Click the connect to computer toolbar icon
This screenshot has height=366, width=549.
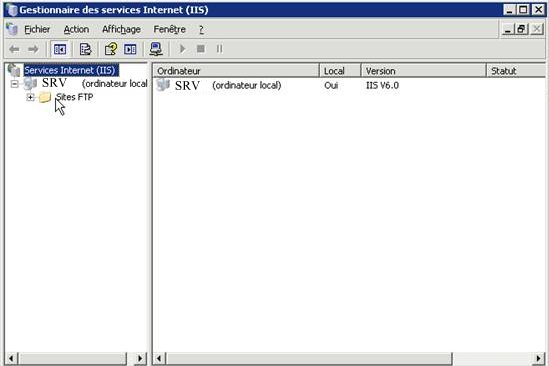click(x=156, y=49)
